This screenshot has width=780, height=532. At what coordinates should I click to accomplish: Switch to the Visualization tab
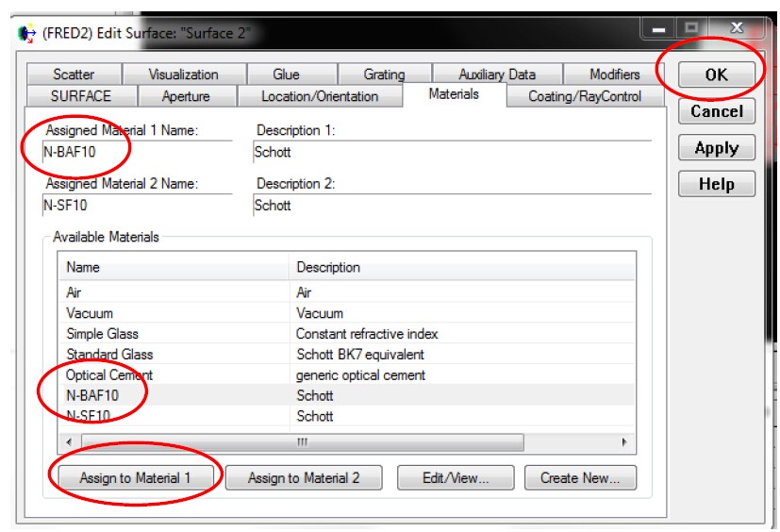pos(184,75)
